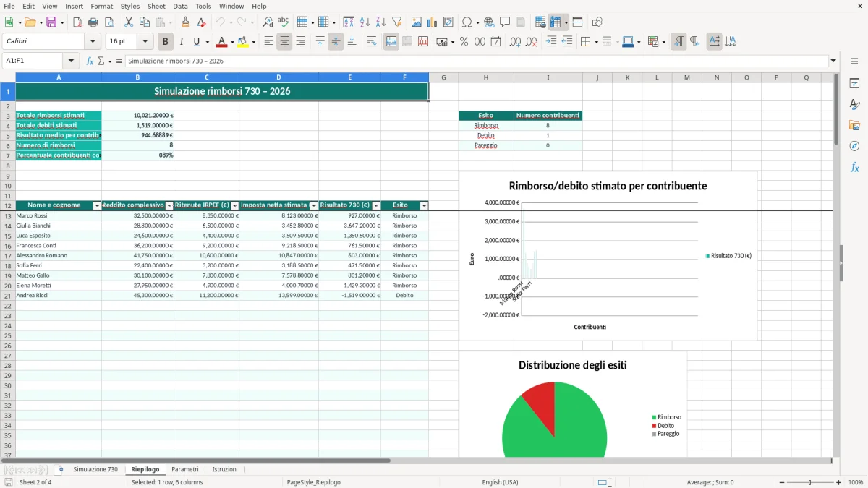Click the zoom slider

810,482
